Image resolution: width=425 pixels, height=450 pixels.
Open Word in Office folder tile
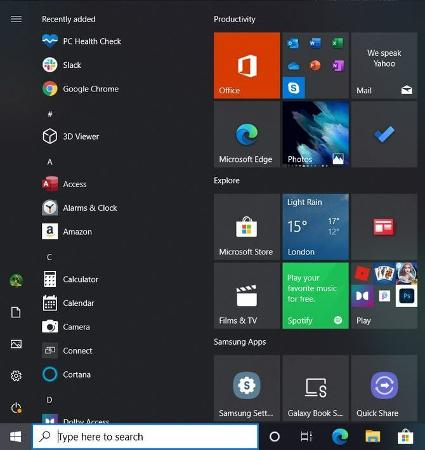tap(315, 43)
